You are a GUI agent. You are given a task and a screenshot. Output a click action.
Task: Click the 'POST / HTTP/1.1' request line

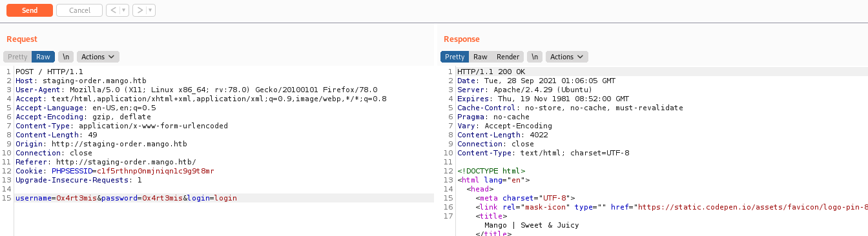[x=49, y=72]
